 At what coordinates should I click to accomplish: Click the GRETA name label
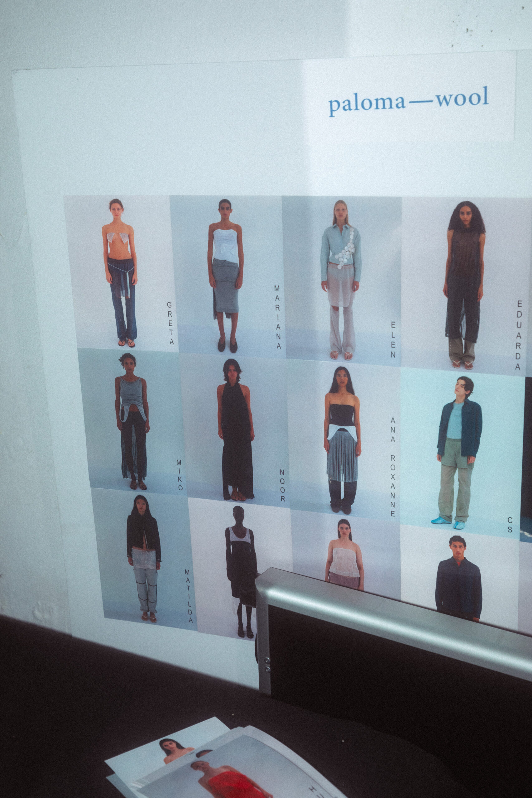point(170,323)
